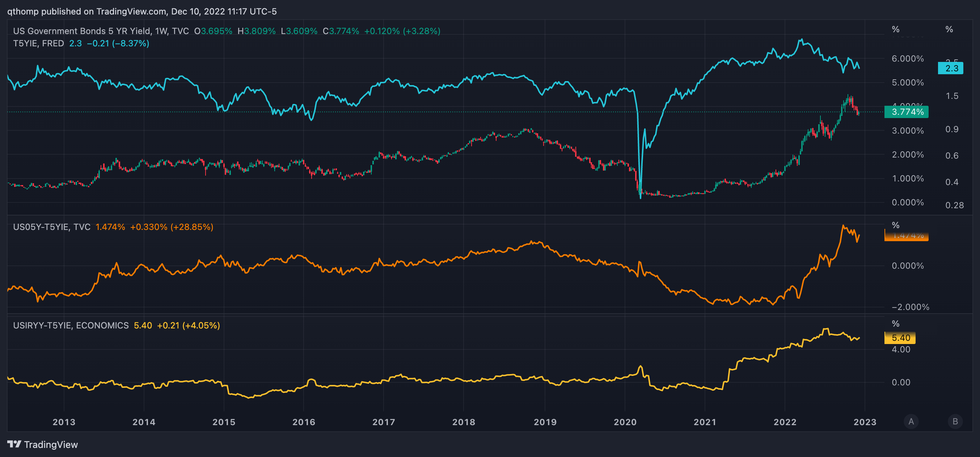Image resolution: width=980 pixels, height=457 pixels.
Task: Select the US05Y-T5YIE, TVC legend title
Action: click(52, 227)
